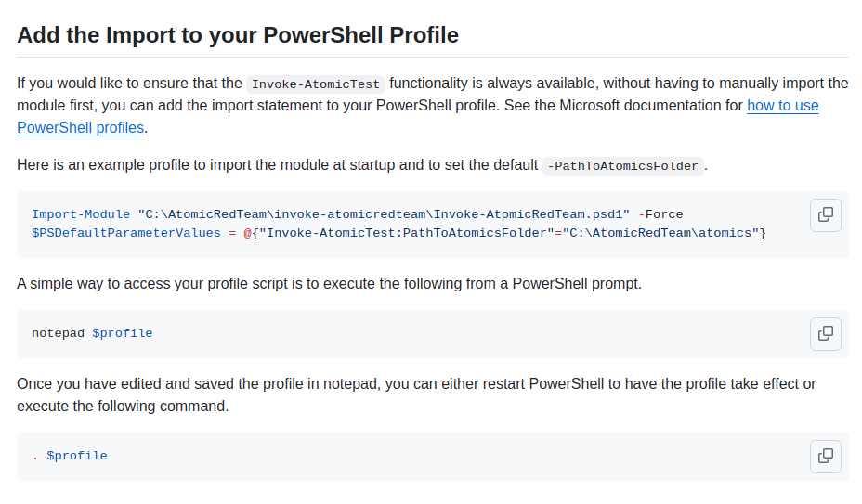Click the word 'notepad' in the code block
This screenshot has height=504, width=862.
click(58, 333)
